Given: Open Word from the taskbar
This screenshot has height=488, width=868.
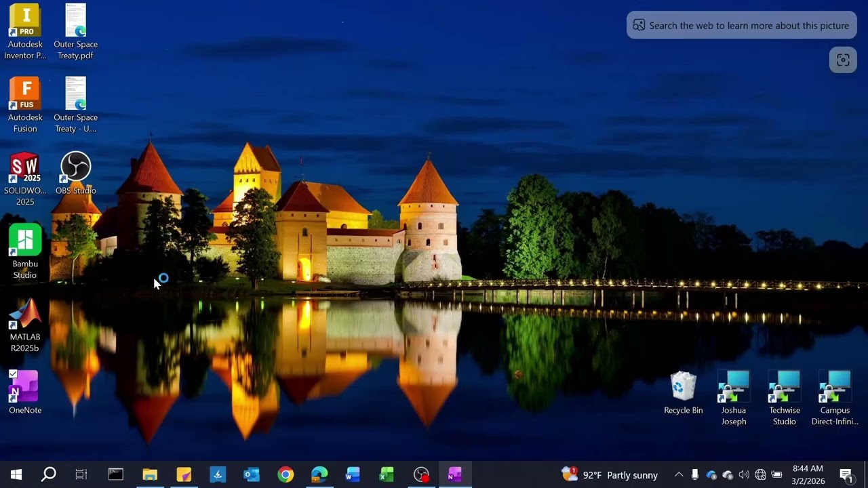Looking at the screenshot, I should (353, 474).
